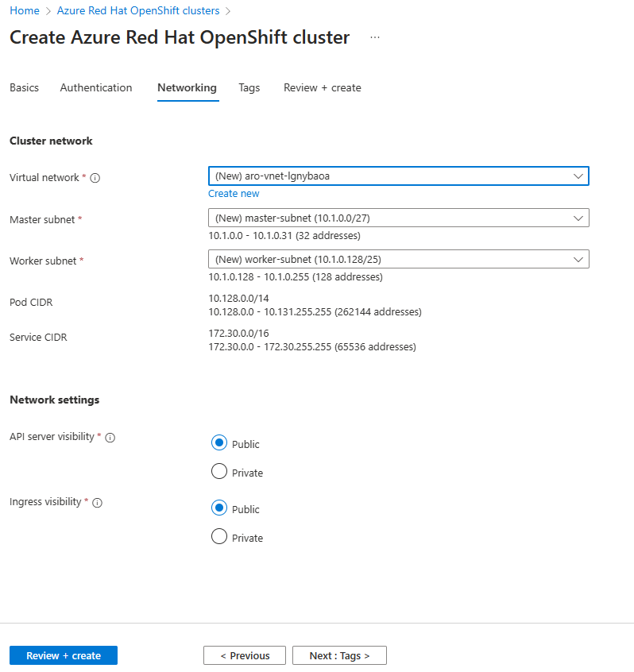This screenshot has height=672, width=634.
Task: Go to the Tags tab
Action: click(x=249, y=87)
